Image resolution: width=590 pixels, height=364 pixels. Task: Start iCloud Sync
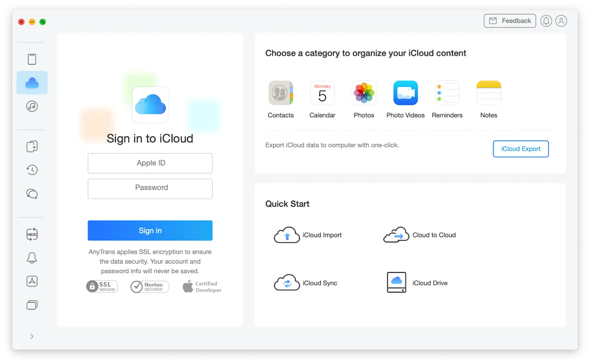click(x=306, y=283)
